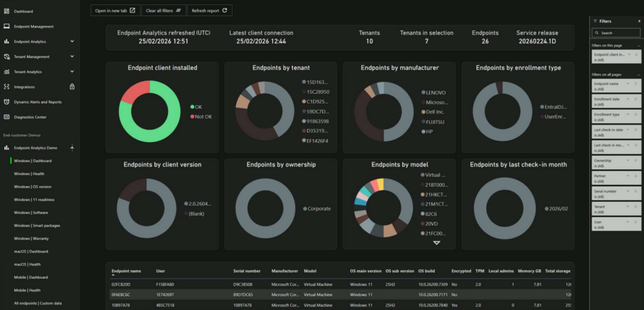Collapse the Filters pane arrow
The width and height of the screenshot is (644, 310).
[x=639, y=21]
